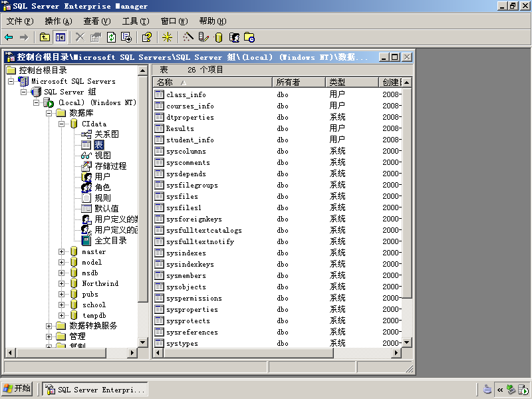This screenshot has height=399, width=532.
Task: Select the pubs database in tree
Action: pyautogui.click(x=90, y=295)
